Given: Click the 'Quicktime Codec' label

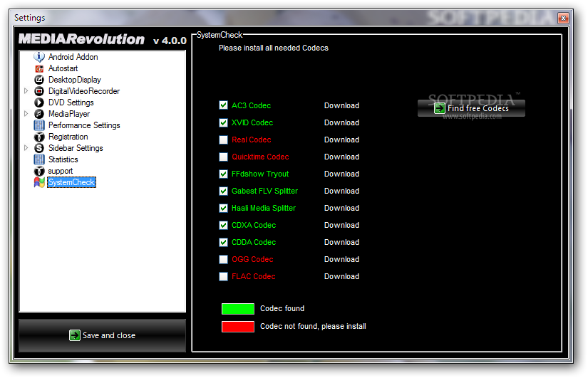Looking at the screenshot, I should click(x=260, y=157).
